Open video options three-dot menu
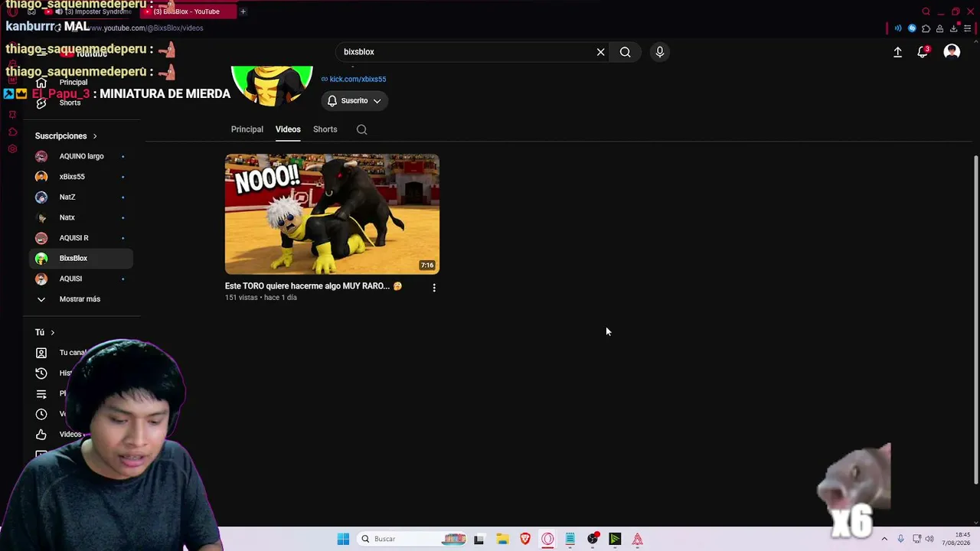 pos(434,288)
